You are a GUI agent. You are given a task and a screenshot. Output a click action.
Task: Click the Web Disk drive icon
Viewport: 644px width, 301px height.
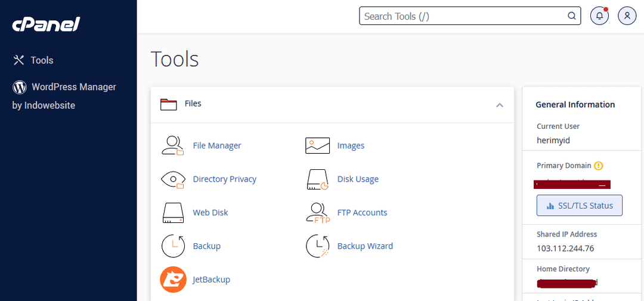tap(173, 213)
